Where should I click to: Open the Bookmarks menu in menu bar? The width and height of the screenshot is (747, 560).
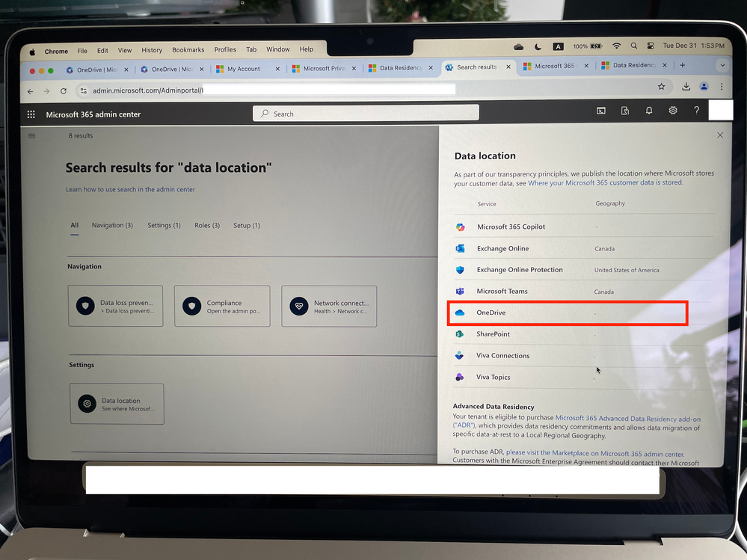click(x=188, y=50)
